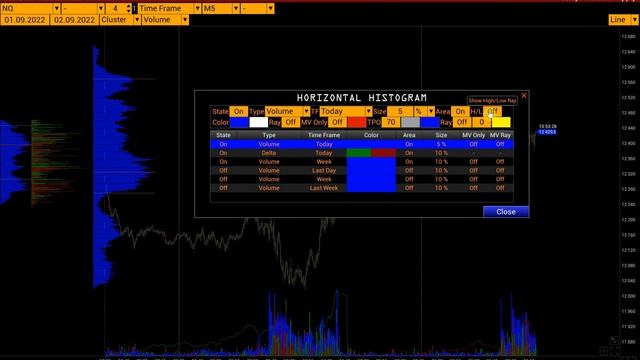Screen dimensions: 640x360
Task: Edit the TPO value field showing 70
Action: 391,122
